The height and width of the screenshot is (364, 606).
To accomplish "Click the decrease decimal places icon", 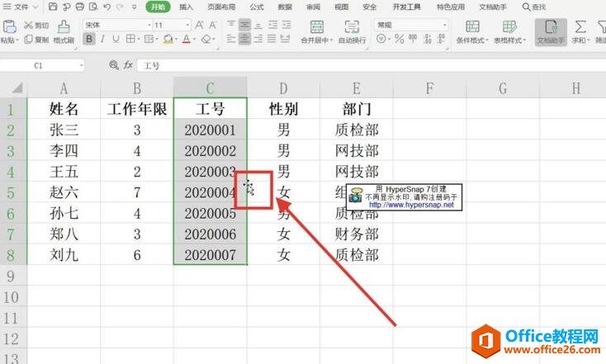I will click(441, 39).
